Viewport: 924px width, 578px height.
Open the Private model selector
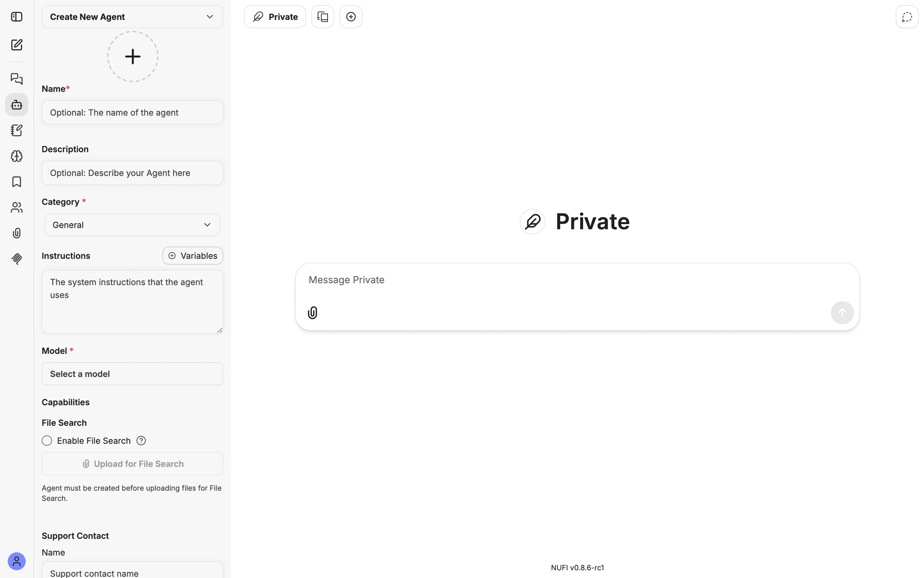[x=275, y=17]
